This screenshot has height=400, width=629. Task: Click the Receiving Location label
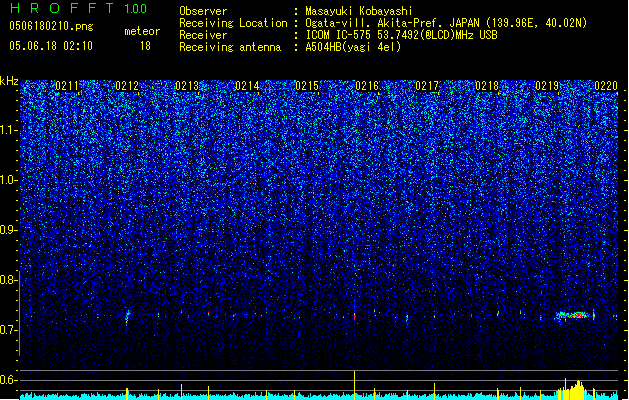tap(233, 23)
